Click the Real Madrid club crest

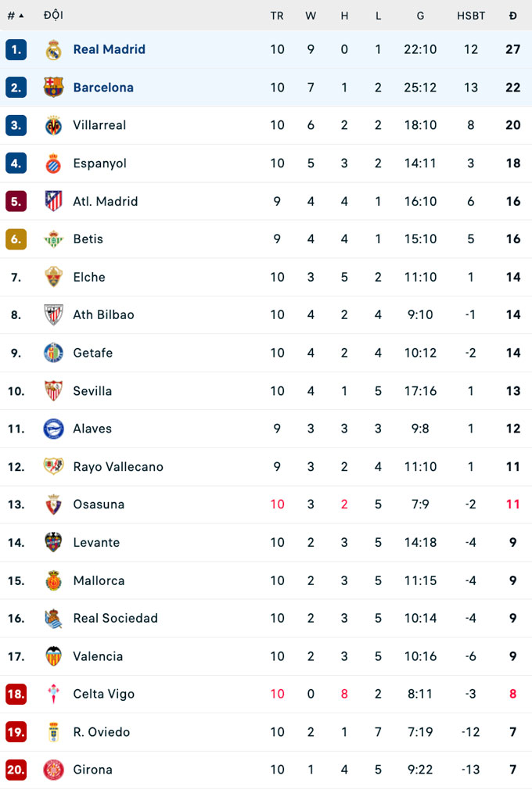pos(53,49)
